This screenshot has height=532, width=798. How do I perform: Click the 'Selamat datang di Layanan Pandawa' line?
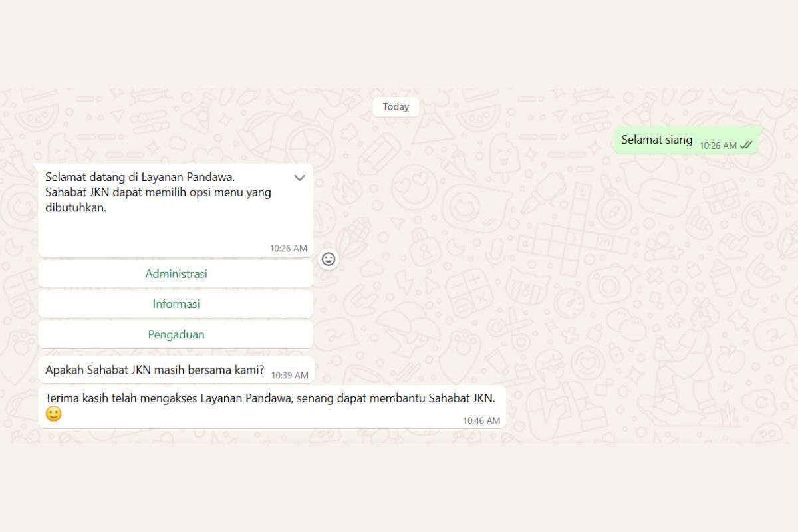[x=140, y=178]
